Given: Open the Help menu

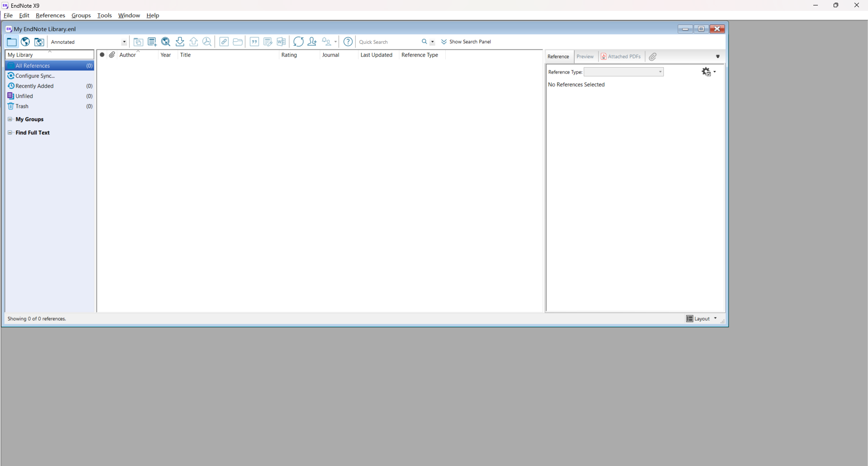Looking at the screenshot, I should pyautogui.click(x=153, y=15).
